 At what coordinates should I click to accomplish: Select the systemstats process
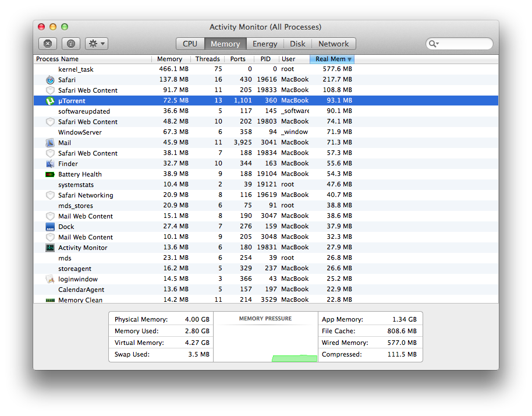point(266,184)
